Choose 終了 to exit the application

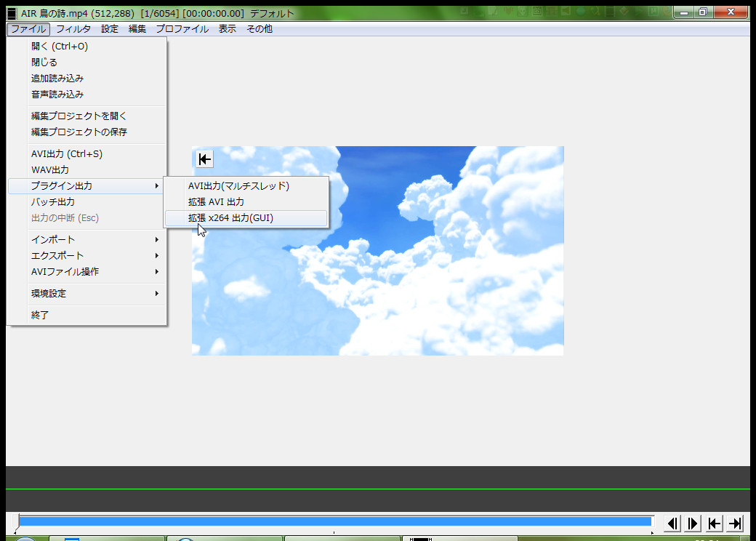coord(87,316)
